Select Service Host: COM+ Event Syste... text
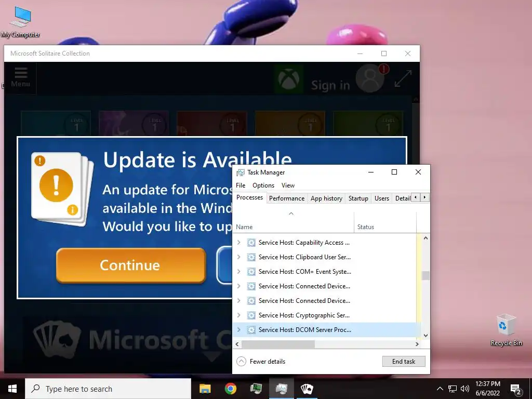The height and width of the screenshot is (399, 532). pyautogui.click(x=304, y=271)
